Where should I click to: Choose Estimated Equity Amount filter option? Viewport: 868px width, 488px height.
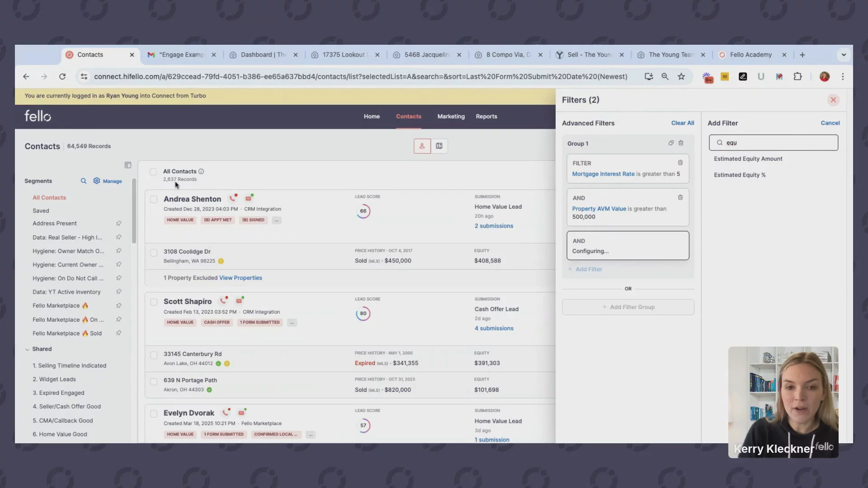(x=748, y=159)
